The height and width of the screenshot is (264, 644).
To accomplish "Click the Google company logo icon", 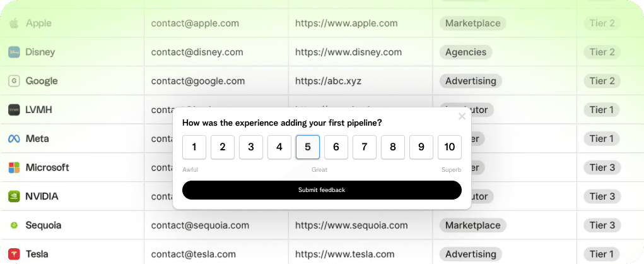I will [x=14, y=81].
